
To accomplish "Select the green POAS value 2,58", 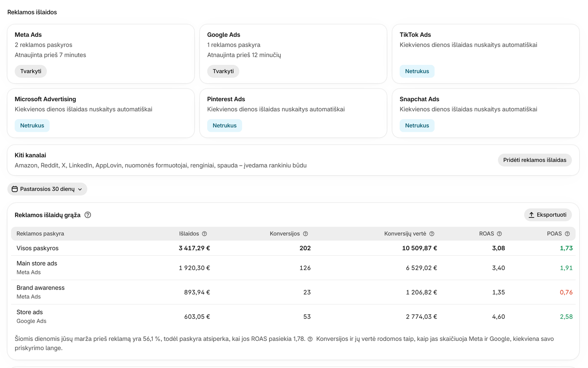I will coord(566,316).
